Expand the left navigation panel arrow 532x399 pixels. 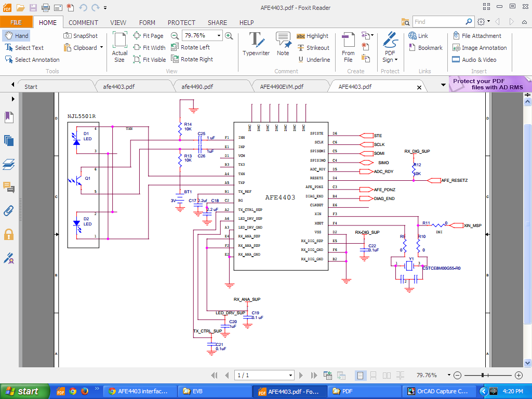(13, 99)
